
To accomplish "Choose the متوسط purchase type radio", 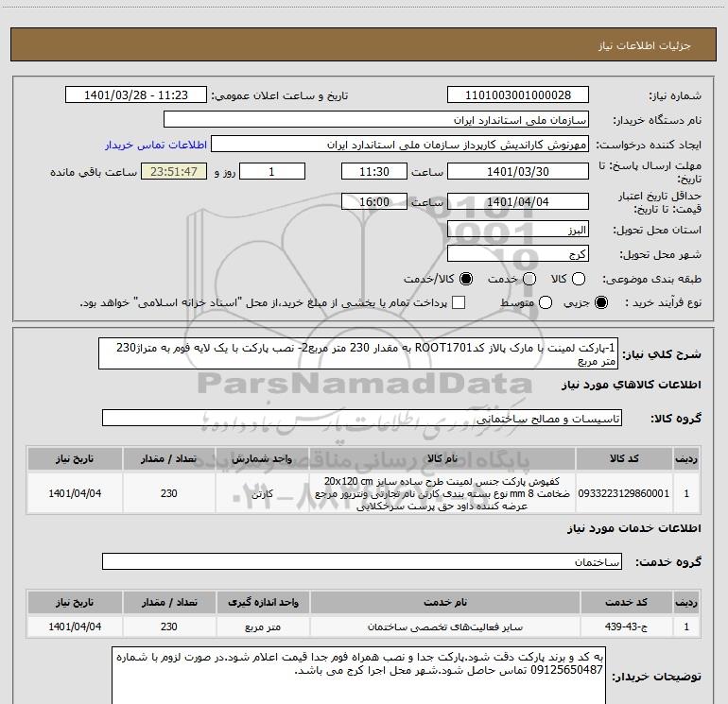I will click(546, 302).
